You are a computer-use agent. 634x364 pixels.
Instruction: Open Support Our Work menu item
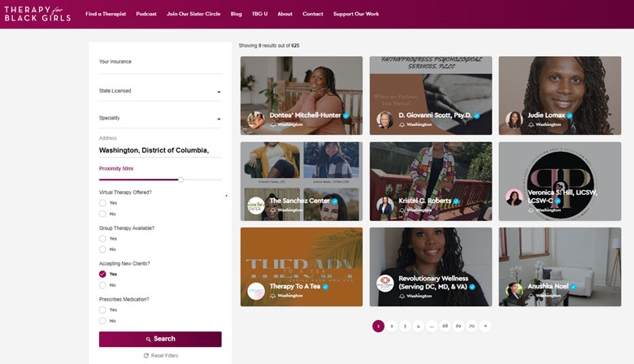(x=356, y=14)
